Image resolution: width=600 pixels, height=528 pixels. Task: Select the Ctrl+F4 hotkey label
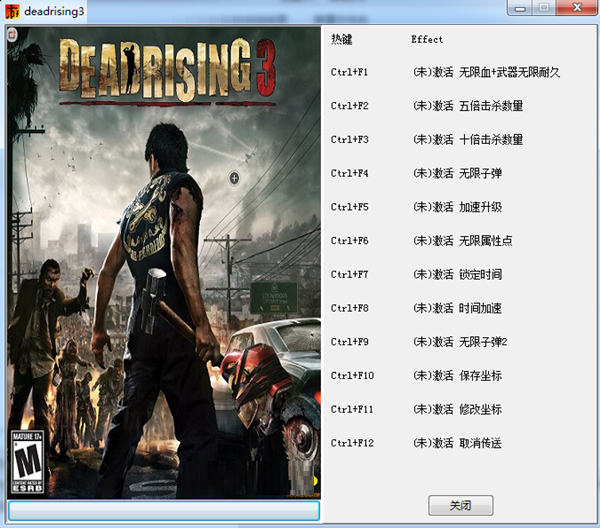(x=349, y=173)
